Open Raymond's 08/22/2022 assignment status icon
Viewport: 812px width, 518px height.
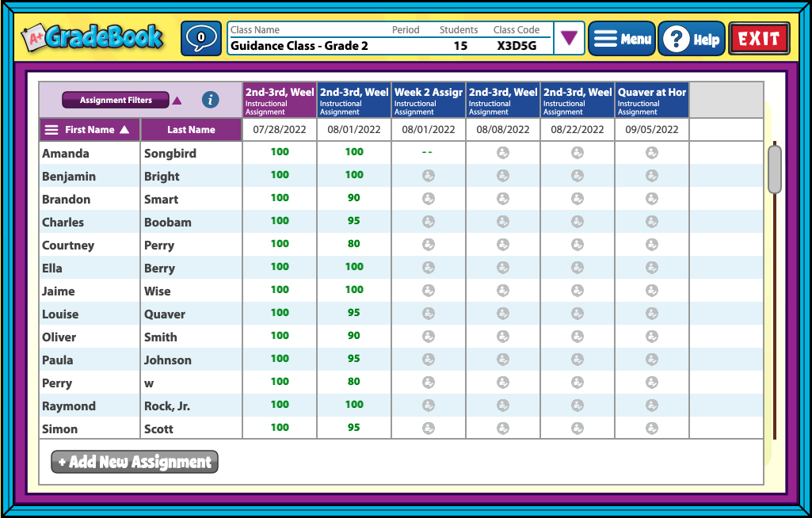tap(578, 405)
